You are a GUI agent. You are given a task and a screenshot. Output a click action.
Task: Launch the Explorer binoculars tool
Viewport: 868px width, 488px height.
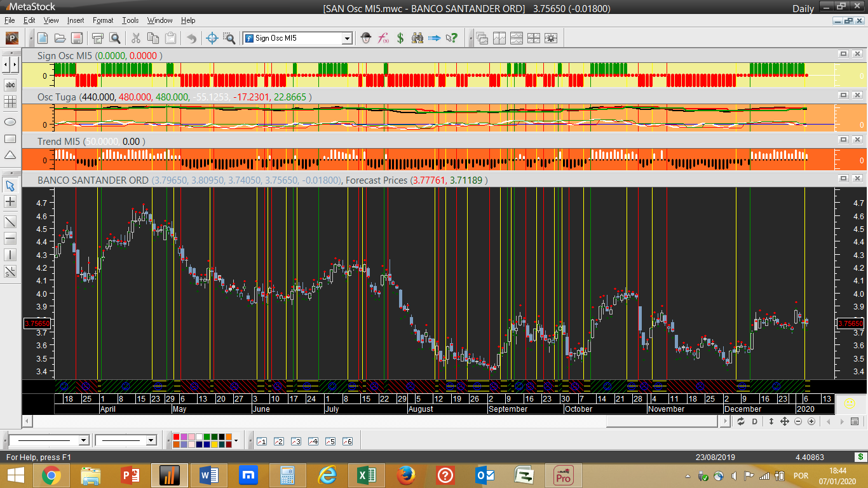[x=417, y=38]
